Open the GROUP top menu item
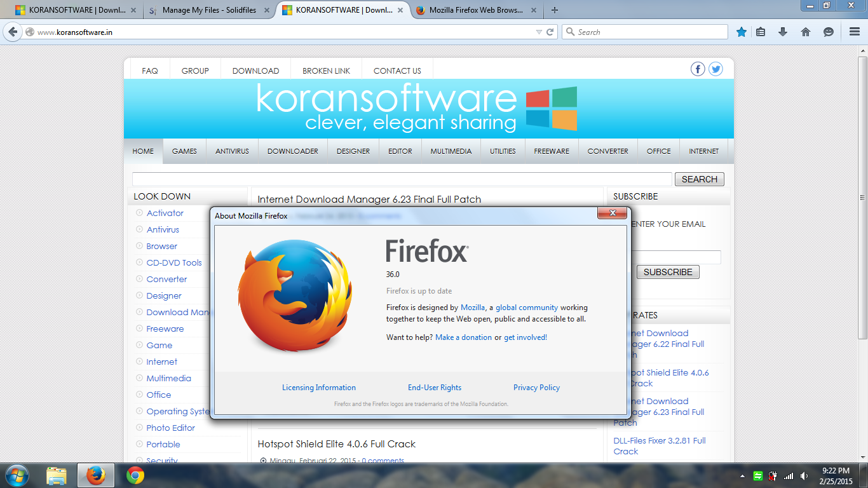 pyautogui.click(x=195, y=71)
